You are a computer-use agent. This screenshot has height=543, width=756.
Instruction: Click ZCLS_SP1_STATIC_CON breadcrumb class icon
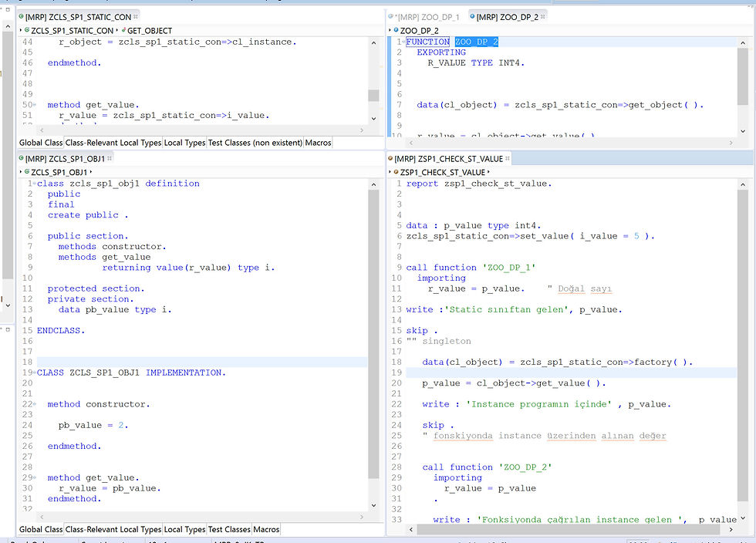click(27, 30)
